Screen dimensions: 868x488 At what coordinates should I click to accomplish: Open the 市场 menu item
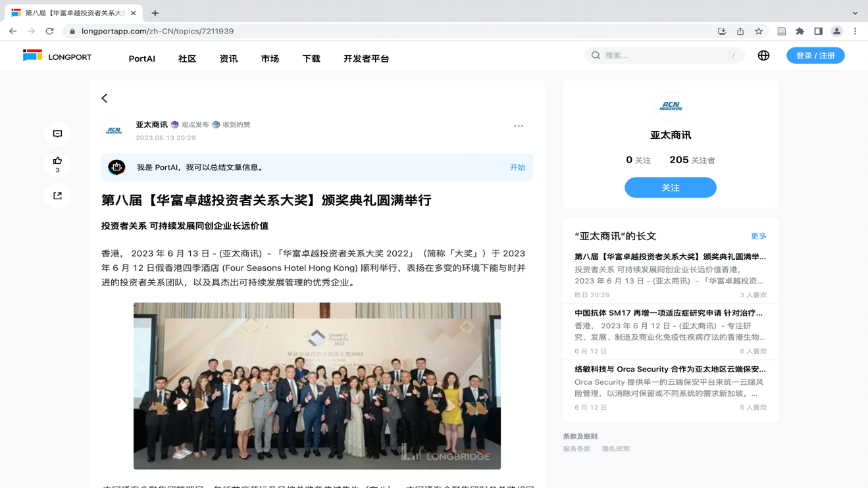point(270,59)
